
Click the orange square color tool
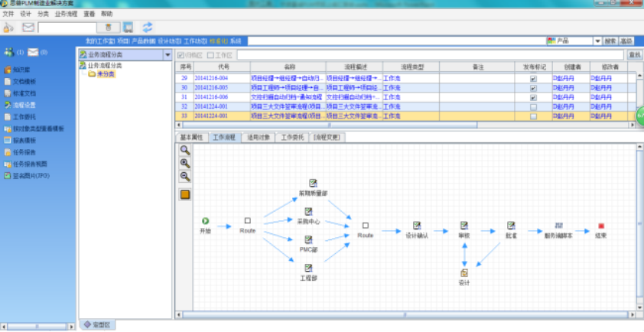[185, 194]
